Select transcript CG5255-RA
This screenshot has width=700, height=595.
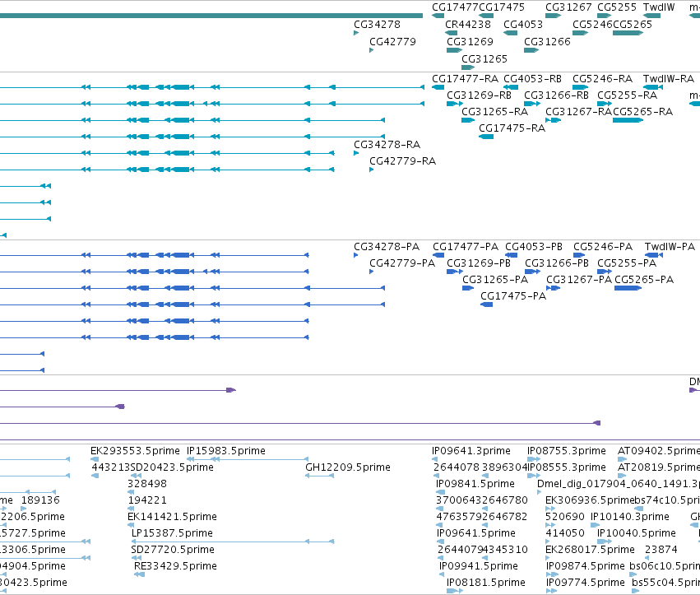[628, 95]
